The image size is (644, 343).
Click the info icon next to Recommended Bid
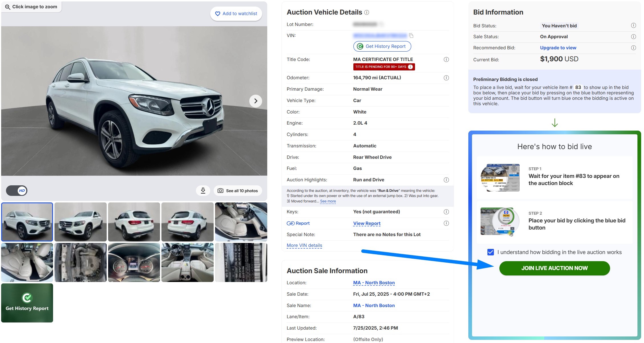pyautogui.click(x=634, y=48)
